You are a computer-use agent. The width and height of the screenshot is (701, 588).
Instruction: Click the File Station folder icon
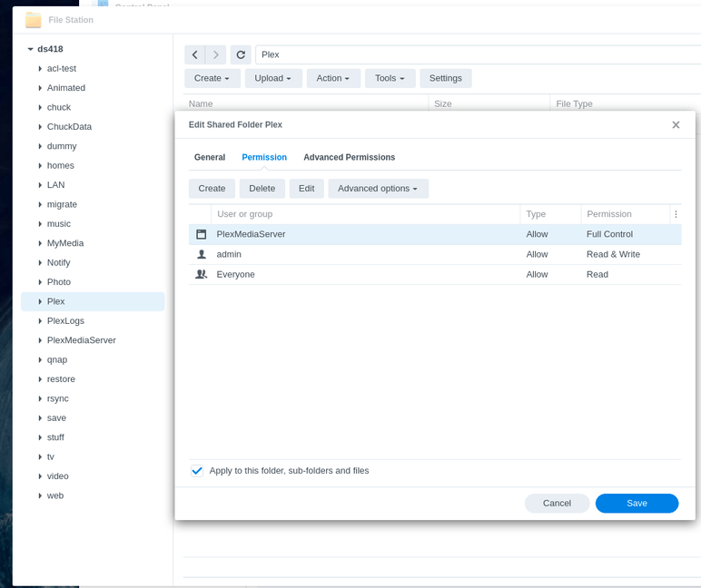[x=33, y=20]
